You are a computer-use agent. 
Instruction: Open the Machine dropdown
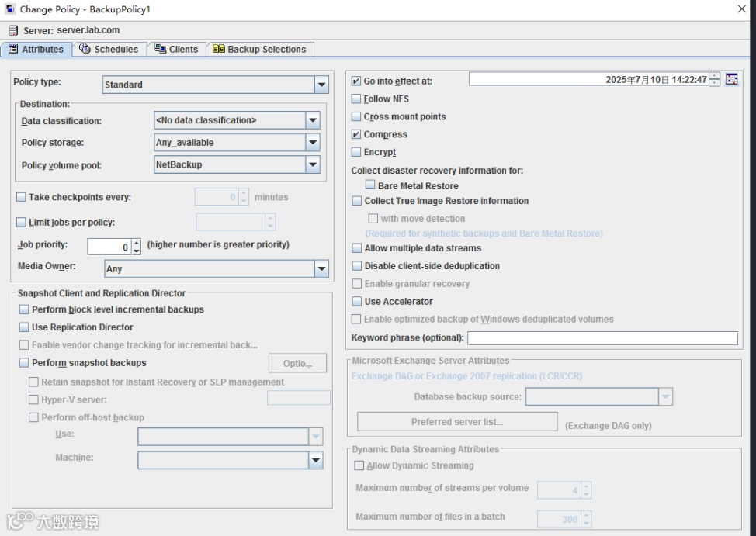tap(316, 460)
